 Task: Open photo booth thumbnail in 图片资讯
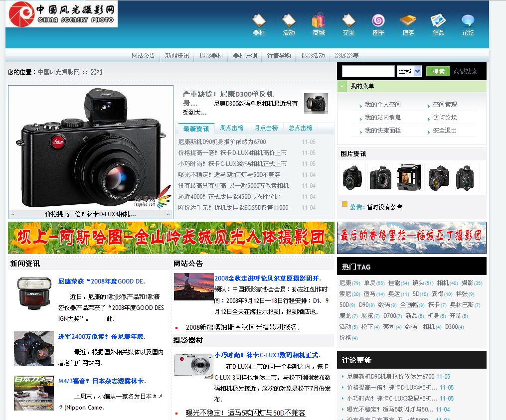click(x=409, y=177)
